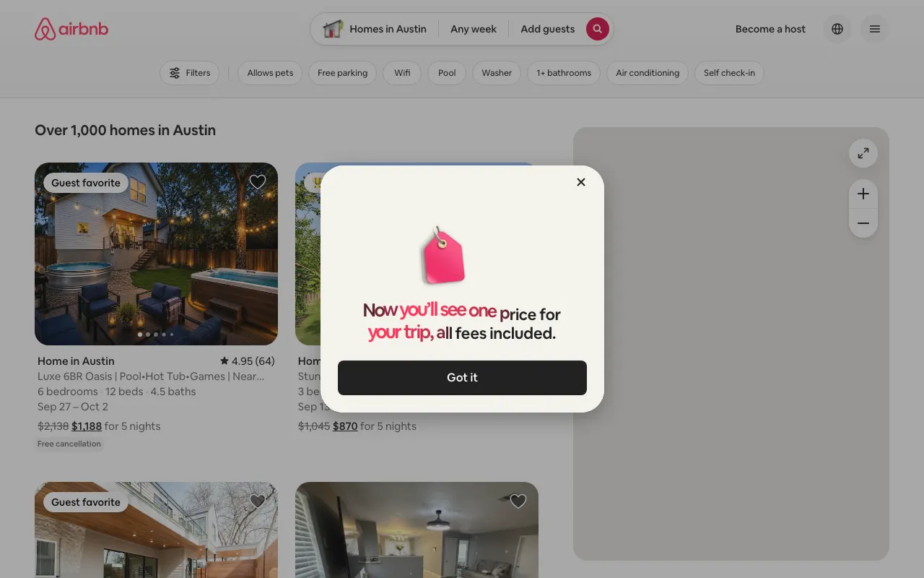Click the house icon in search bar
Viewport: 924px width, 578px height.
pos(333,29)
